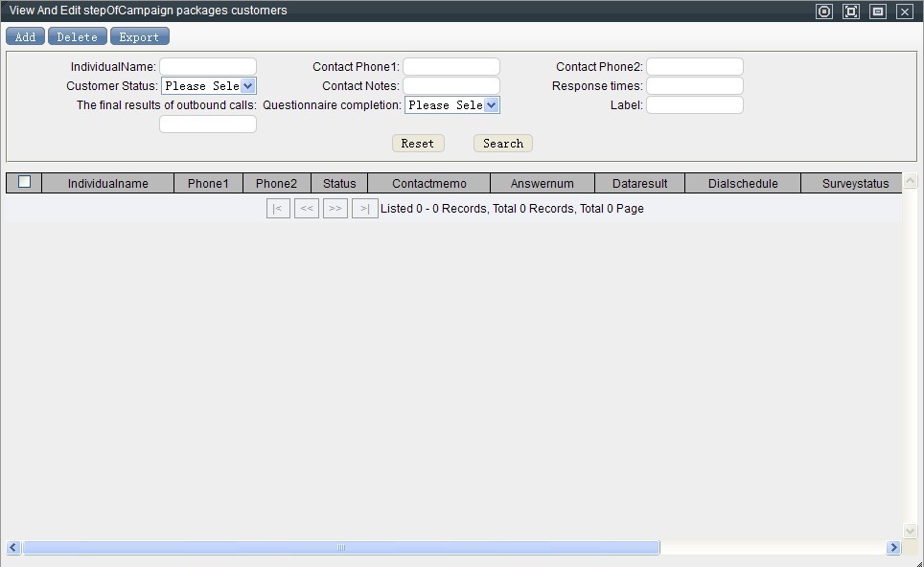
Task: Reset the search filter fields
Action: (417, 144)
